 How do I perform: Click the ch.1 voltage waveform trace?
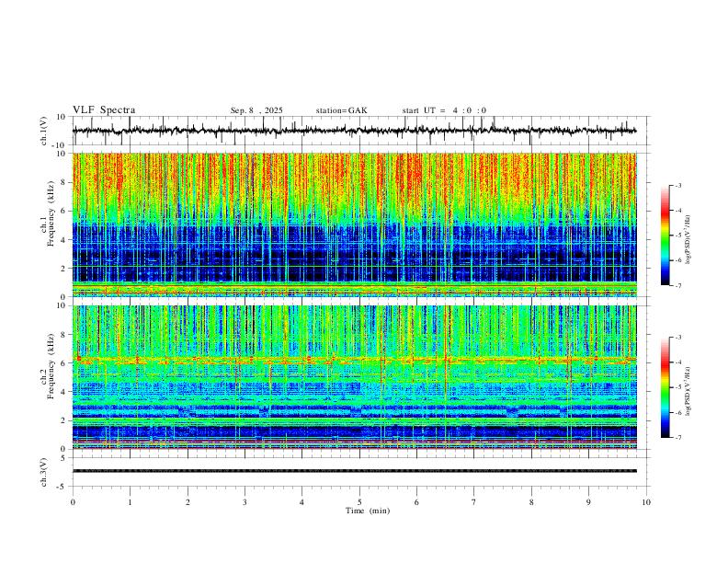(x=354, y=131)
